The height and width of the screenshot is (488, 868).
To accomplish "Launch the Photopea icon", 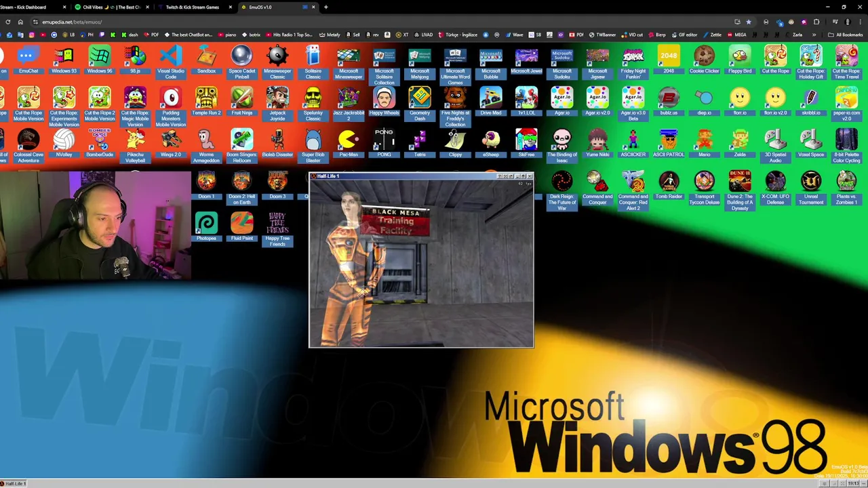I will 206,227.
